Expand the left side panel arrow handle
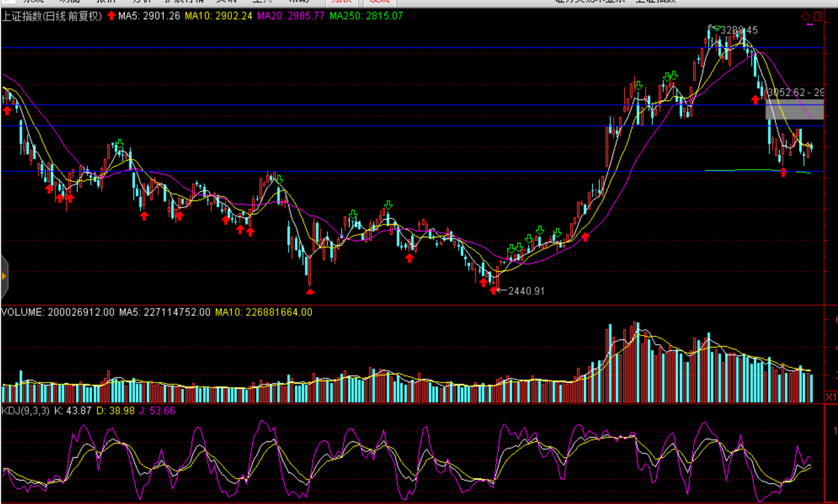Screen dimensions: 838x504 pos(4,276)
